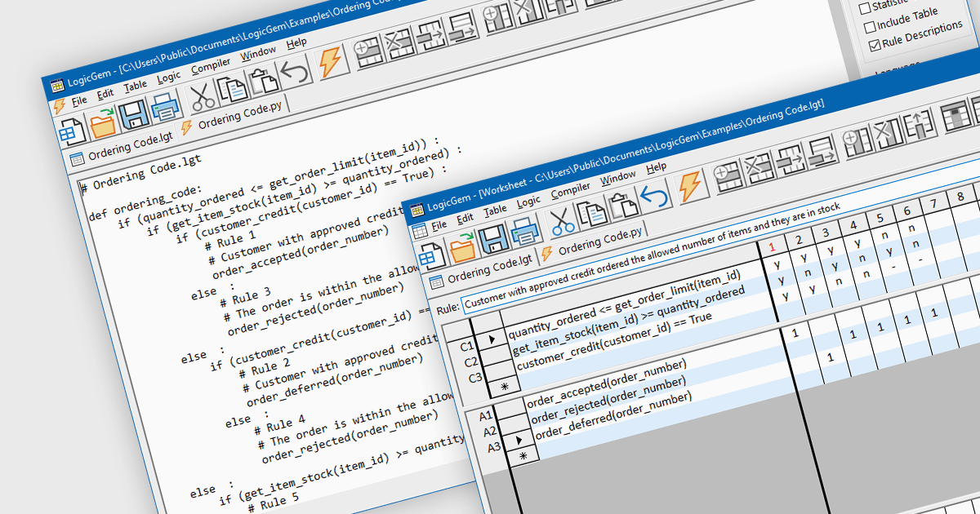Select rule column header 7

933,203
